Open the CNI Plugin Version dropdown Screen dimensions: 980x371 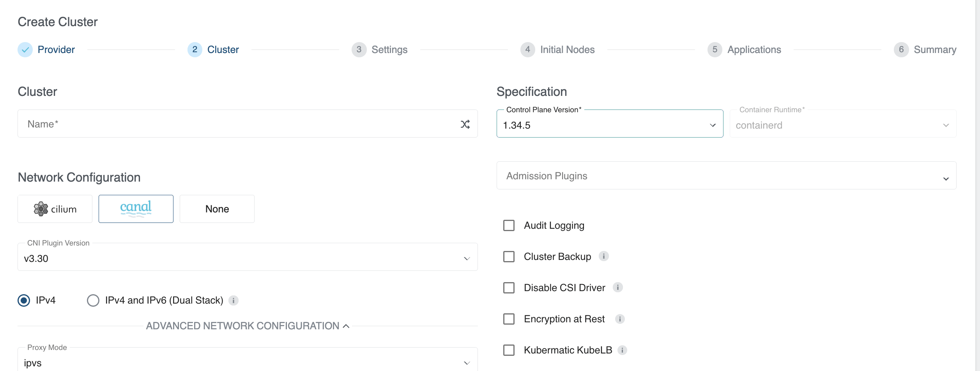pos(247,258)
